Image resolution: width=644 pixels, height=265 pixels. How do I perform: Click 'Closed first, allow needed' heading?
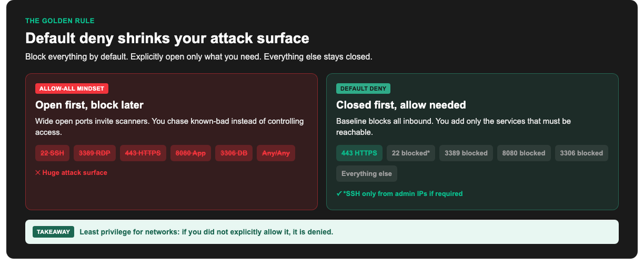[401, 105]
